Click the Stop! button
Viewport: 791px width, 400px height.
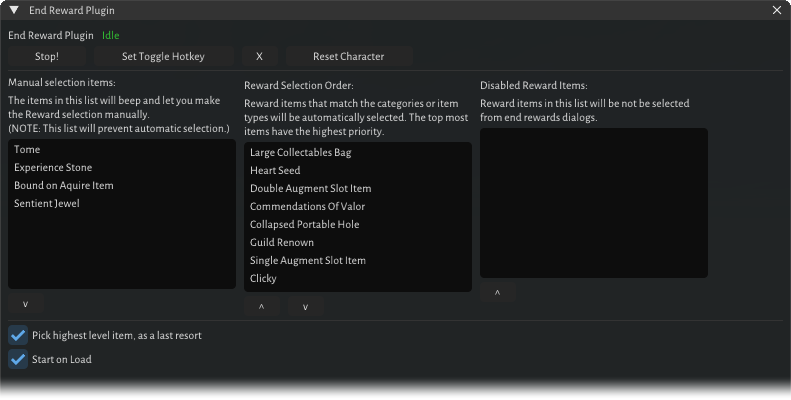tap(47, 56)
